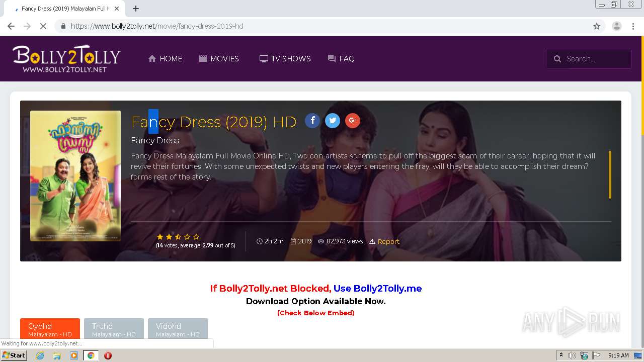Focus the site Search field

coord(589,59)
